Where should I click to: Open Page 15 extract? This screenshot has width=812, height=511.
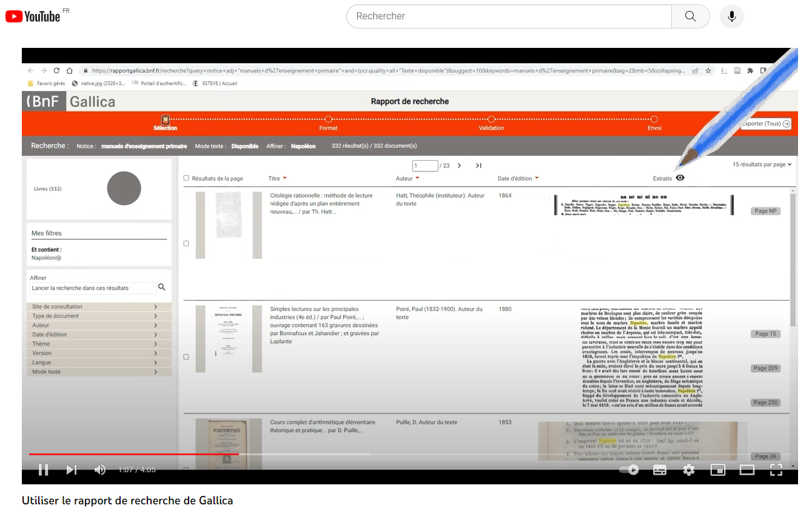(765, 334)
